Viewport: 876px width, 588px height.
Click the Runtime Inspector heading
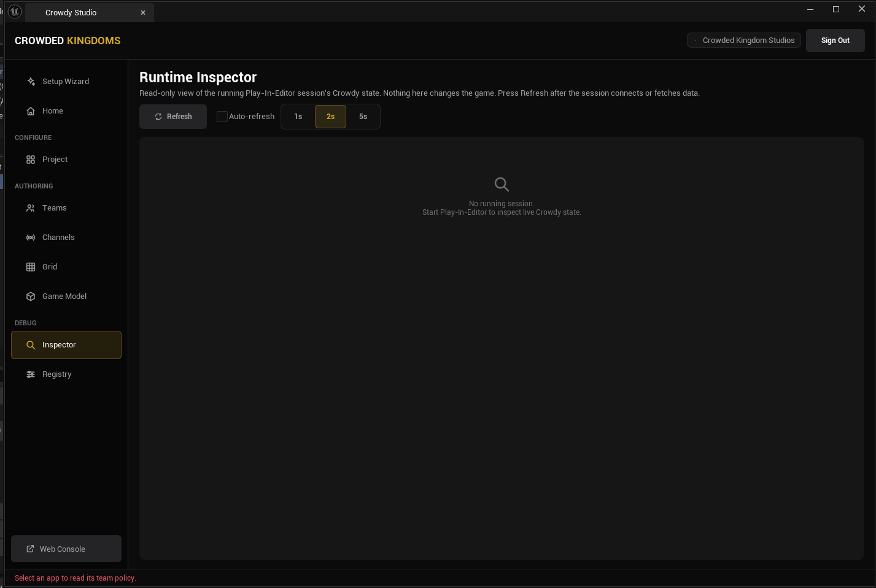point(198,77)
